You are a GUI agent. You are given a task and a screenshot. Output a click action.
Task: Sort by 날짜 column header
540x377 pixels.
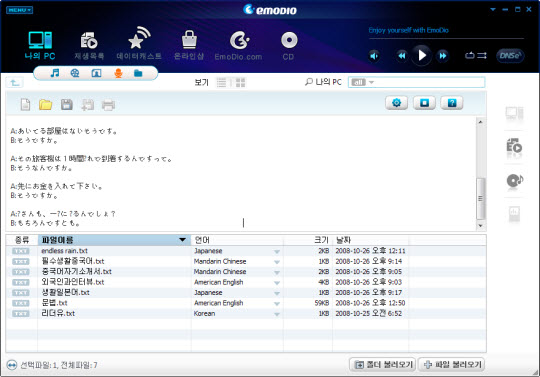[371, 240]
